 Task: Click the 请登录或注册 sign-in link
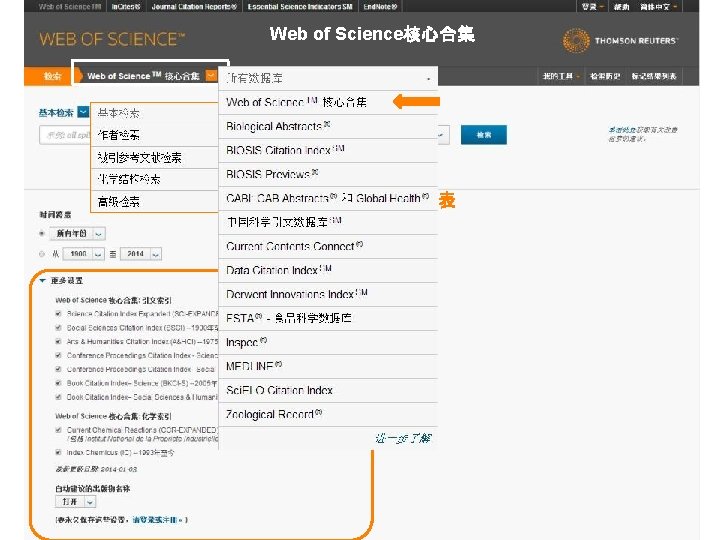[x=157, y=520]
